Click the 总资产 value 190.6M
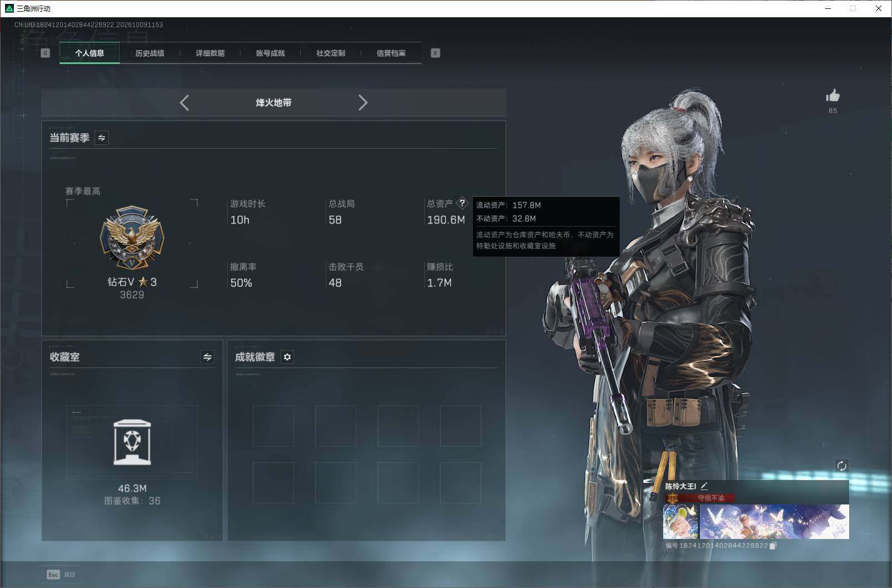892x588 pixels. 446,220
